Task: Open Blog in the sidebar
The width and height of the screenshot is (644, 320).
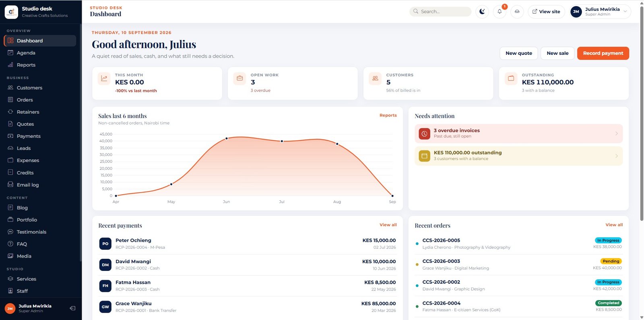Action: (40, 208)
